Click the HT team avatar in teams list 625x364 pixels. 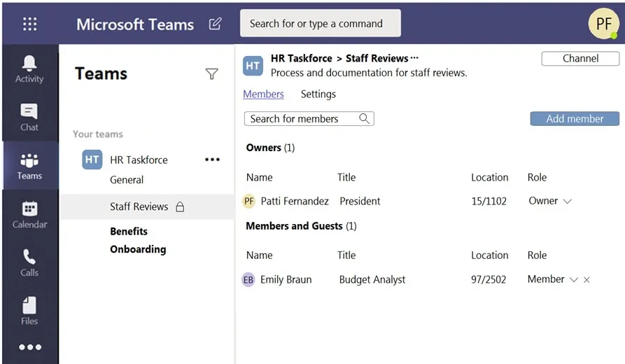coord(92,160)
